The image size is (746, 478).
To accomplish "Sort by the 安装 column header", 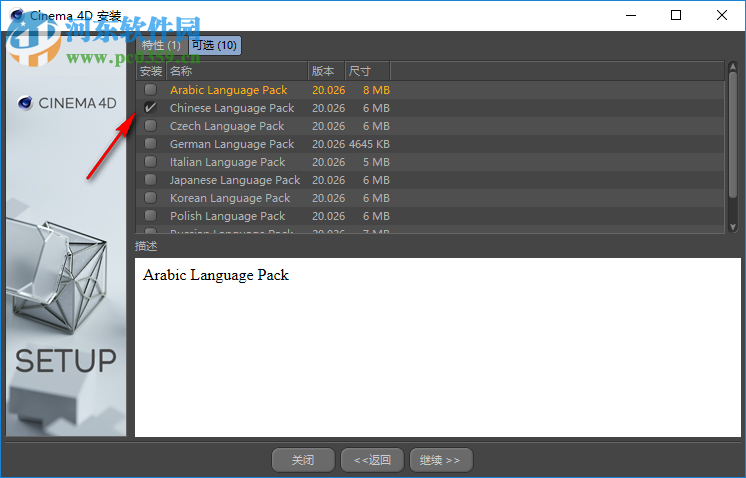I will (x=151, y=71).
